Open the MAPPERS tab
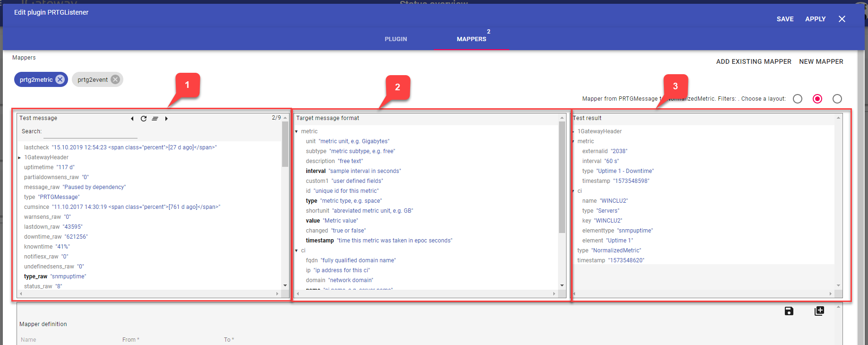This screenshot has width=868, height=345. tap(471, 39)
